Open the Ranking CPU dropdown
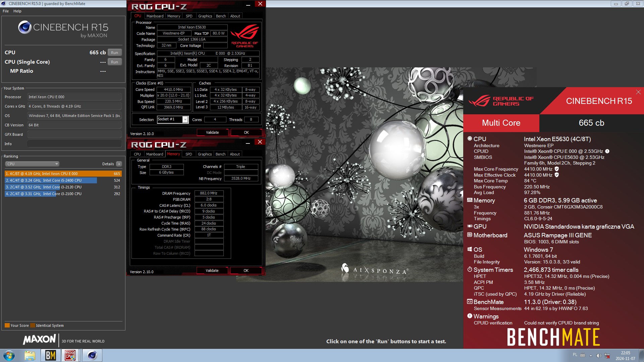This screenshot has height=362, width=644. (32, 164)
